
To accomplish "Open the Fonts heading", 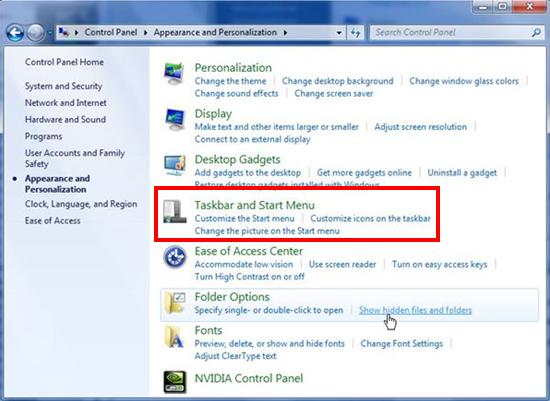I will [209, 330].
